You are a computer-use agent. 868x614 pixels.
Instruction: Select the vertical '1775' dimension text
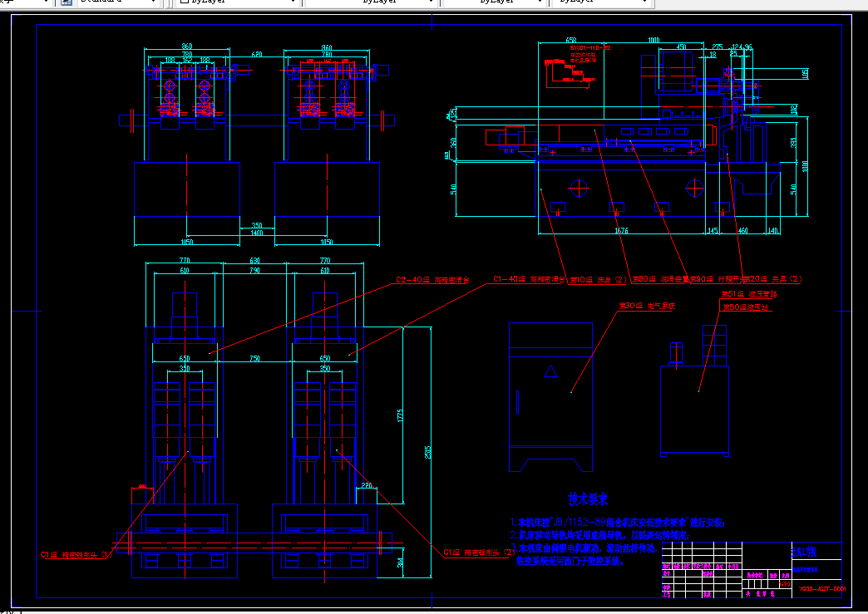click(x=400, y=416)
